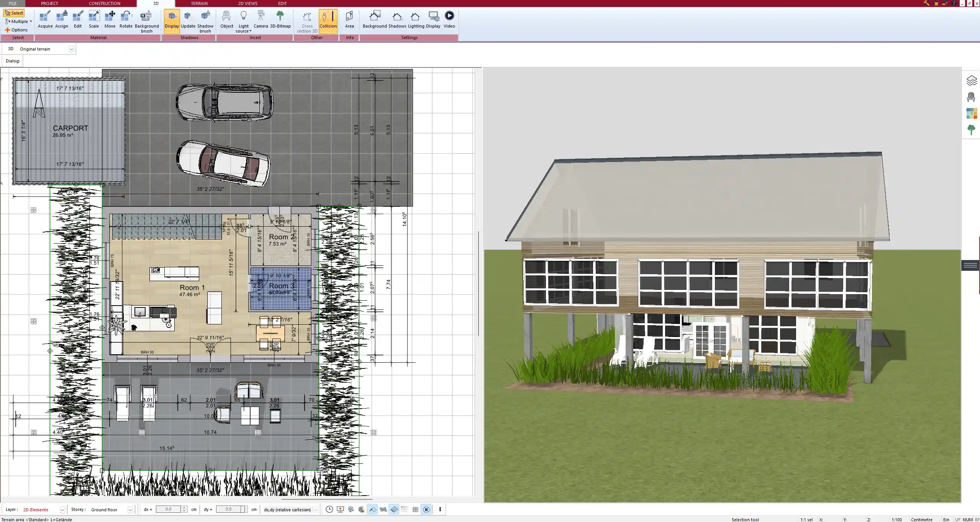Expand the Original terrain dropdown
This screenshot has height=522, width=980.
tap(71, 49)
